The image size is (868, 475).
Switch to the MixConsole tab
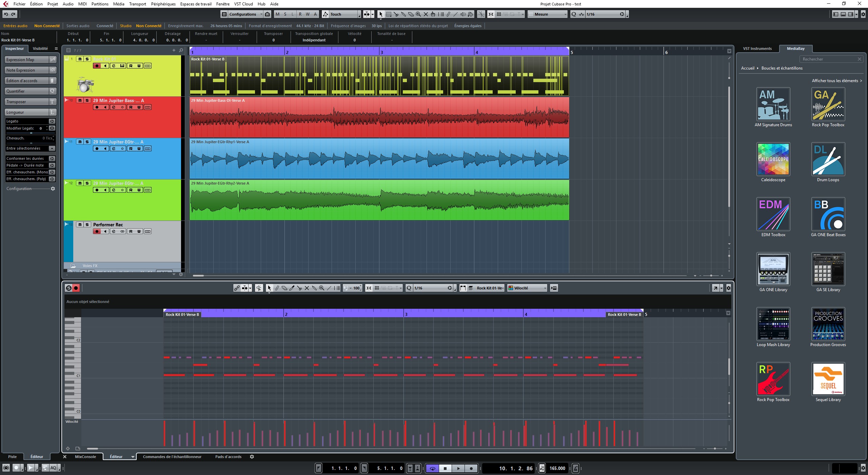[85, 457]
